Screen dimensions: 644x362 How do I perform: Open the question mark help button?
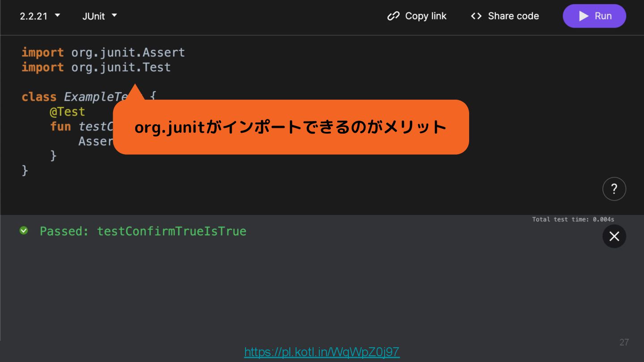coord(614,189)
